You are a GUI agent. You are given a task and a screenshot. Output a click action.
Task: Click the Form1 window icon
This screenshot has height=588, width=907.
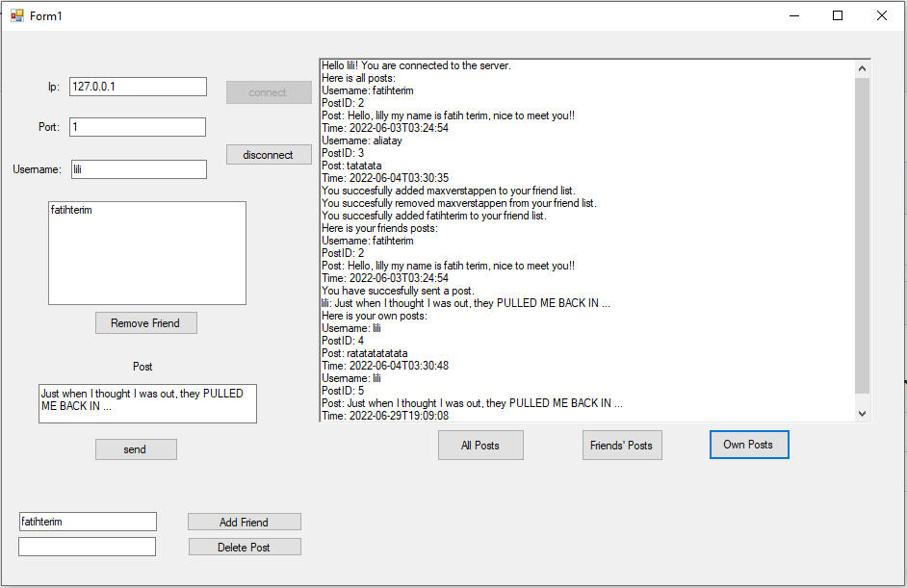[x=17, y=15]
